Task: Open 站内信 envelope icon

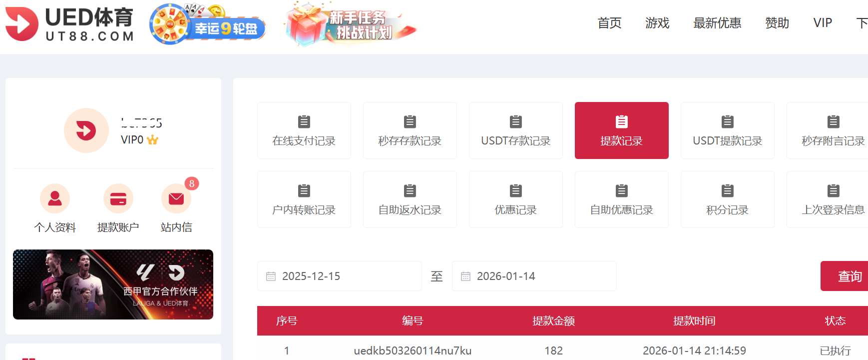Action: pos(176,198)
